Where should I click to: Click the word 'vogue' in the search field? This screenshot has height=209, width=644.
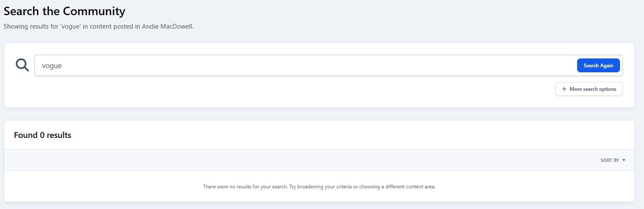[52, 66]
